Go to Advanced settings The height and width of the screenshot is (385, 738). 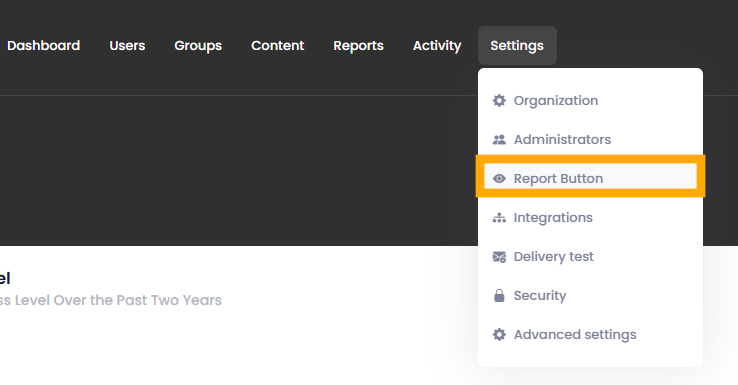coord(590,335)
